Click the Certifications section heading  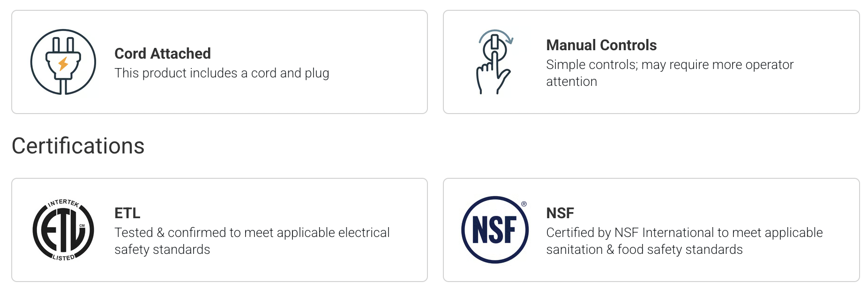[78, 146]
